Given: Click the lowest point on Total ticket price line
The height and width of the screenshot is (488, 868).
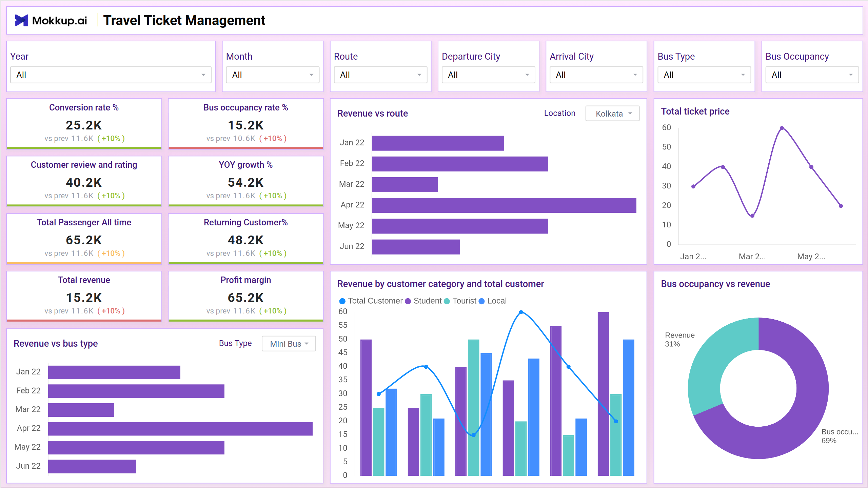Looking at the screenshot, I should click(x=752, y=216).
